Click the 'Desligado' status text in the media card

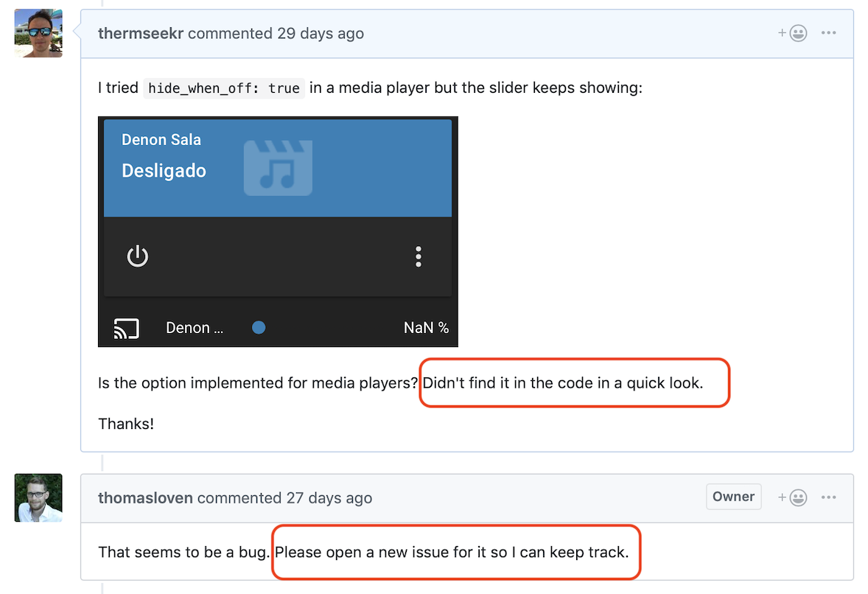tap(165, 170)
